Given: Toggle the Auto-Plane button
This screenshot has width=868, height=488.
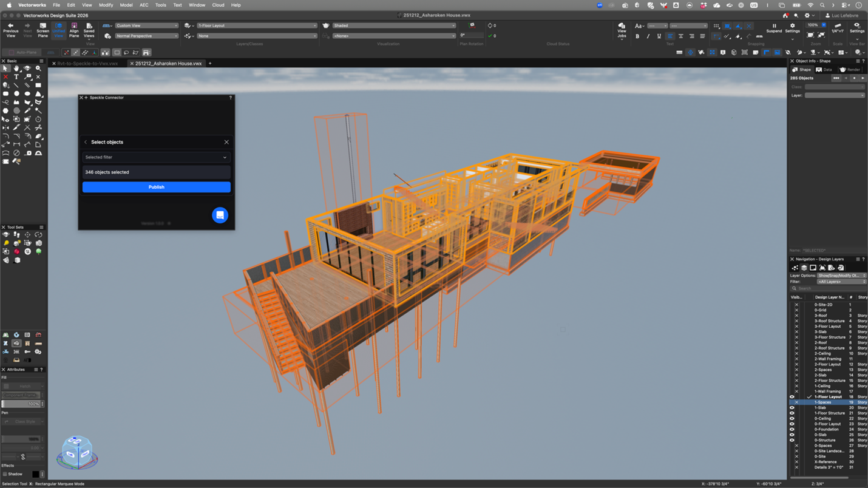Looking at the screenshot, I should coord(22,53).
